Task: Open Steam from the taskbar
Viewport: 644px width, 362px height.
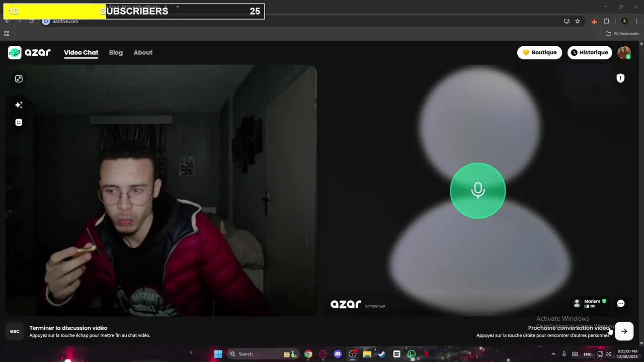Action: tap(382, 354)
